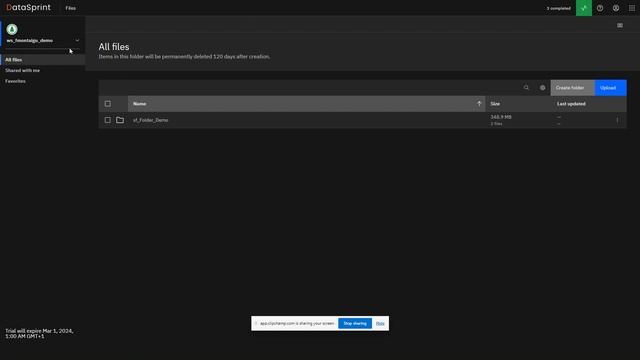
Task: Click the blue Upload button
Action: point(610,88)
